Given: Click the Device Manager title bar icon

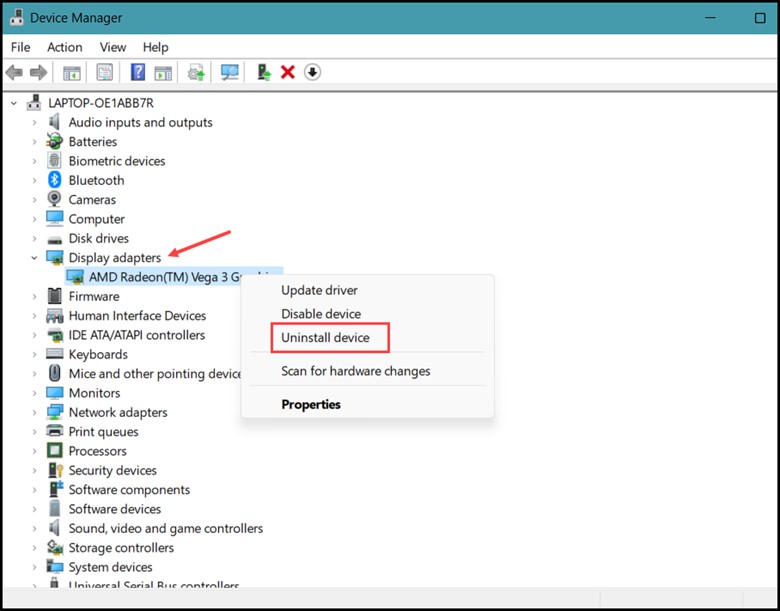Looking at the screenshot, I should (x=17, y=18).
